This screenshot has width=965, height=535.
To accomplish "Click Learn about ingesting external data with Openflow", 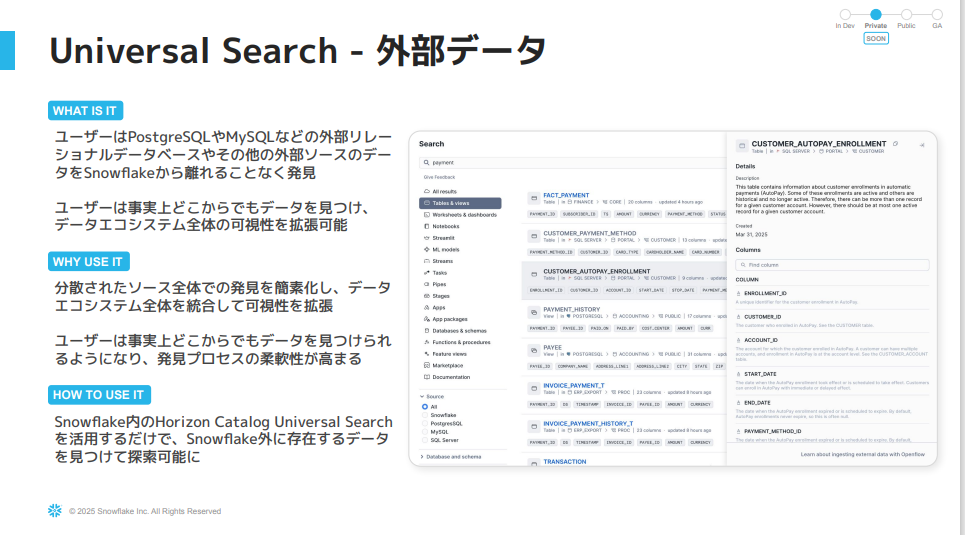I will [862, 454].
